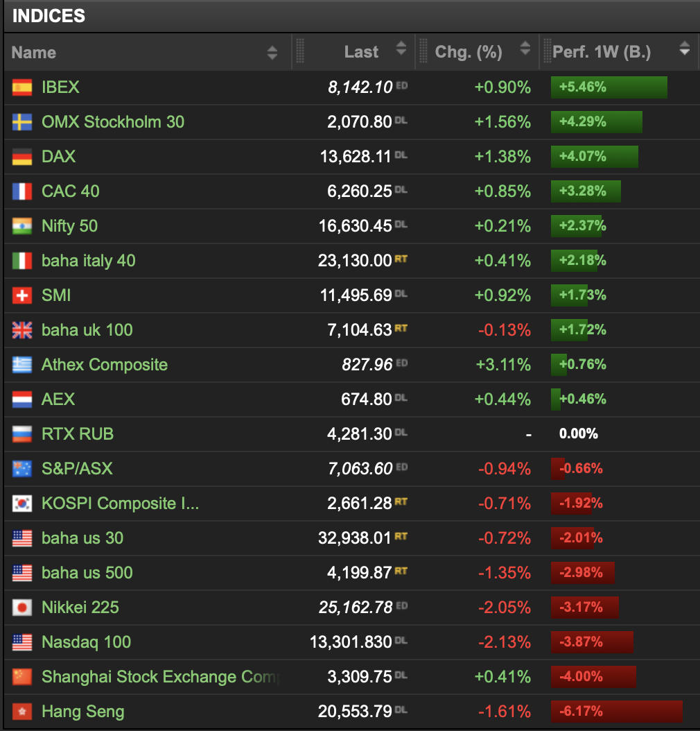Select the +3.11% change of Athex Composite

503,365
